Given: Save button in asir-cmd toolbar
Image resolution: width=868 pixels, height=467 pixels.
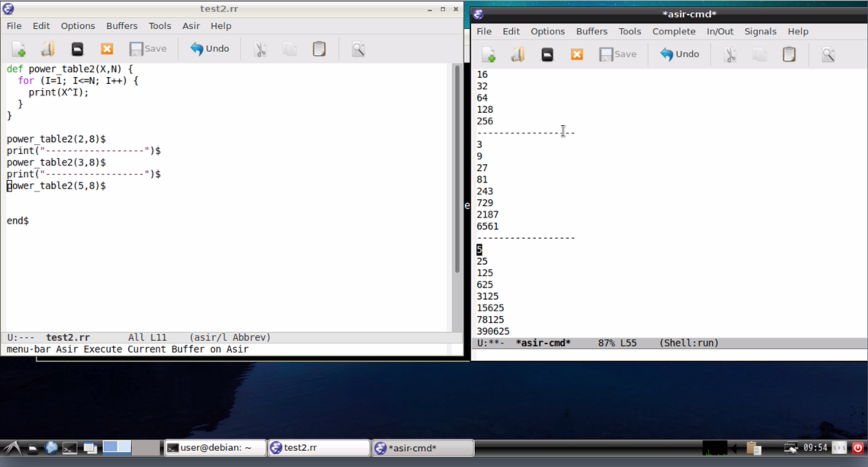Looking at the screenshot, I should (x=618, y=54).
